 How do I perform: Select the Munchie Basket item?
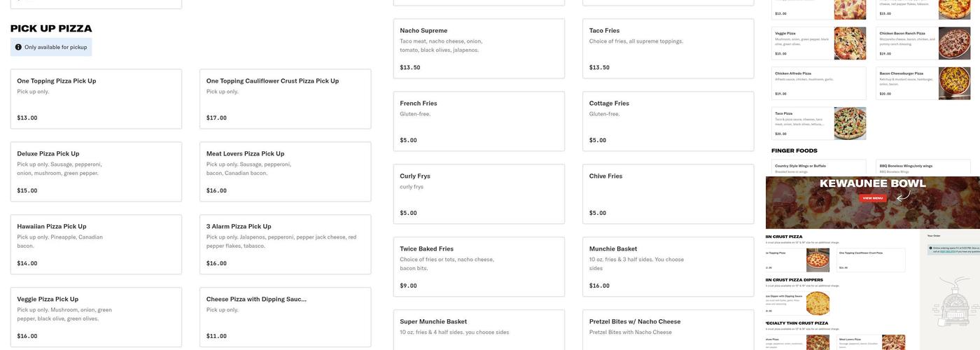point(668,267)
